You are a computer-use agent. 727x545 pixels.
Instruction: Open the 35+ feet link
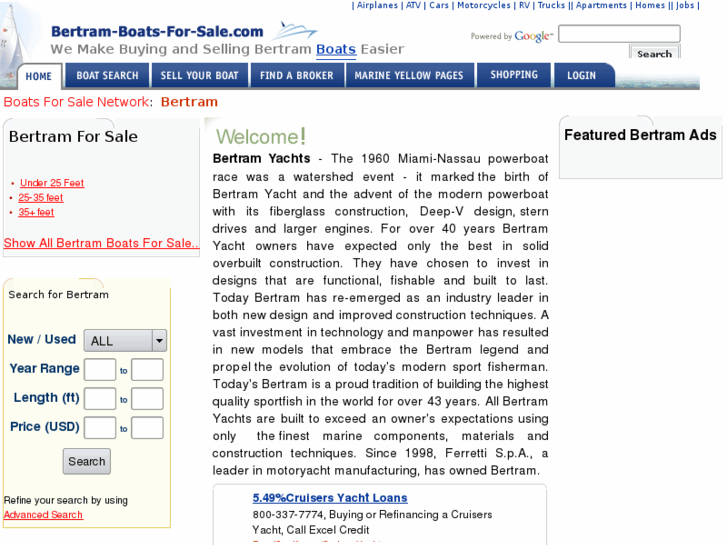[x=36, y=212]
